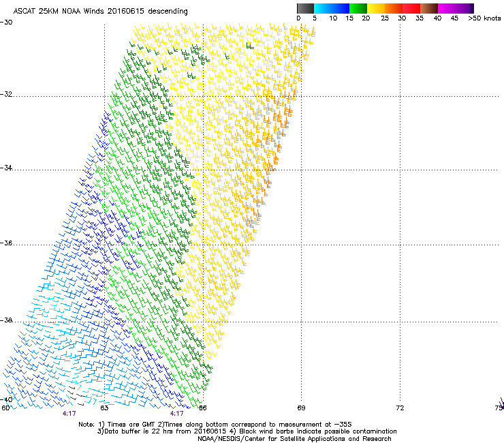Viewport: 504px width, 443px height.
Task: Click the '0' legend scale label
Action: pyautogui.click(x=298, y=18)
